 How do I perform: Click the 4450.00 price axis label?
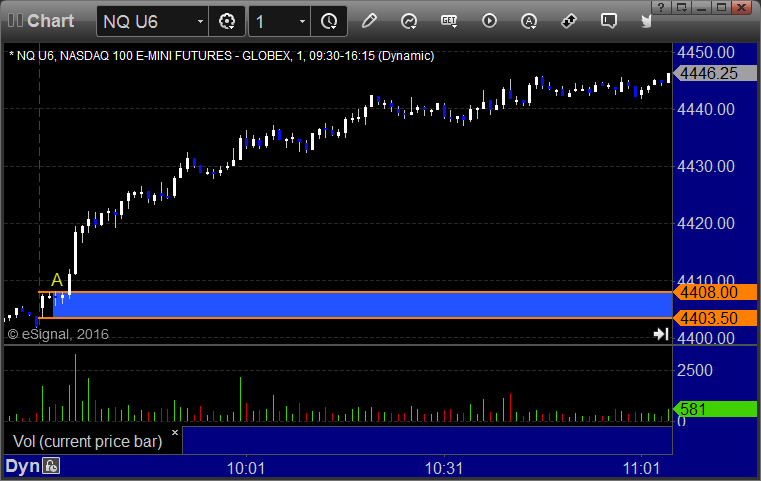coord(706,52)
